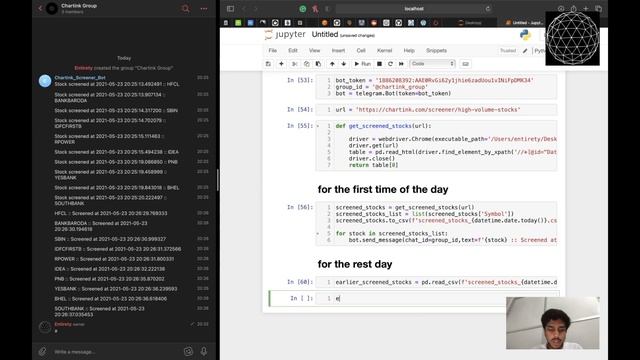
Task: Click message 'HFCL :: Screened at 2021-05-23'
Action: (111, 213)
